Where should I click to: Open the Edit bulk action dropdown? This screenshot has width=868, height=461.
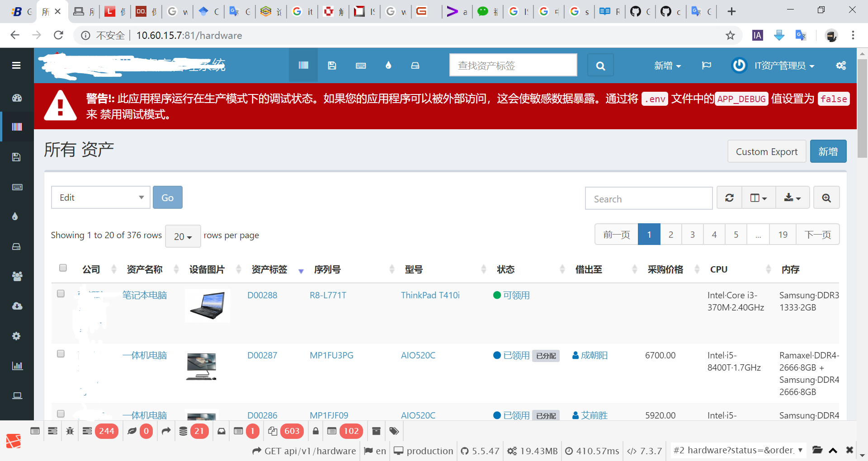tap(101, 198)
